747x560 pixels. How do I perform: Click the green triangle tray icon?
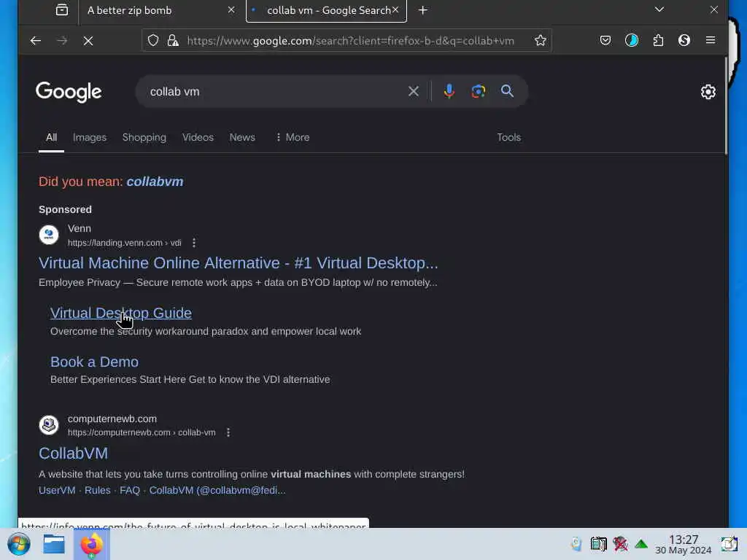pyautogui.click(x=641, y=544)
